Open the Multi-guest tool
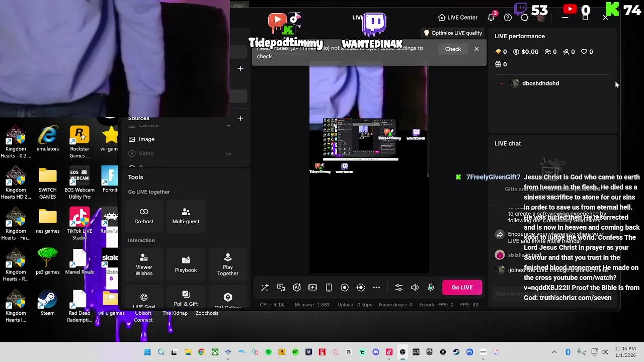This screenshot has height=362, width=644. point(186,216)
